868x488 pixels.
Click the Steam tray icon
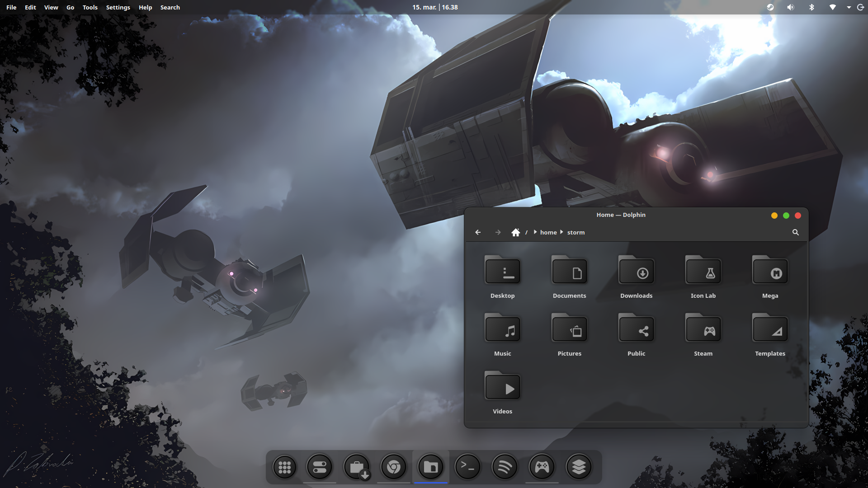770,7
